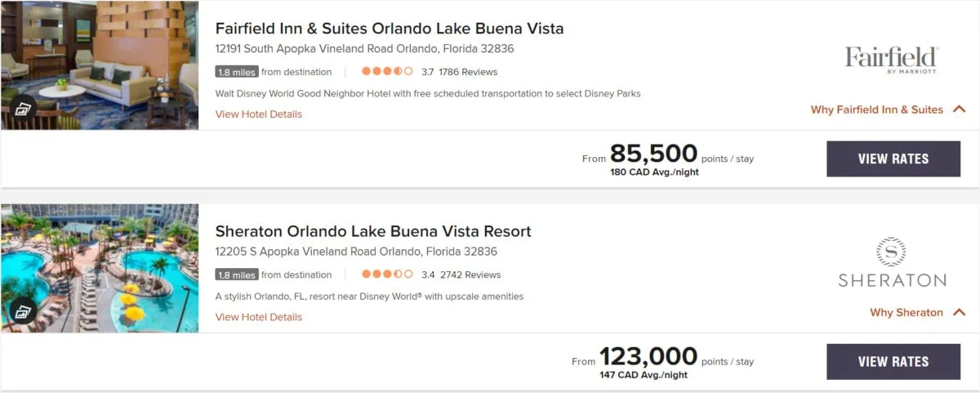Click the Fairfield by Marriott logo
The height and width of the screenshot is (393, 980).
coord(892,60)
